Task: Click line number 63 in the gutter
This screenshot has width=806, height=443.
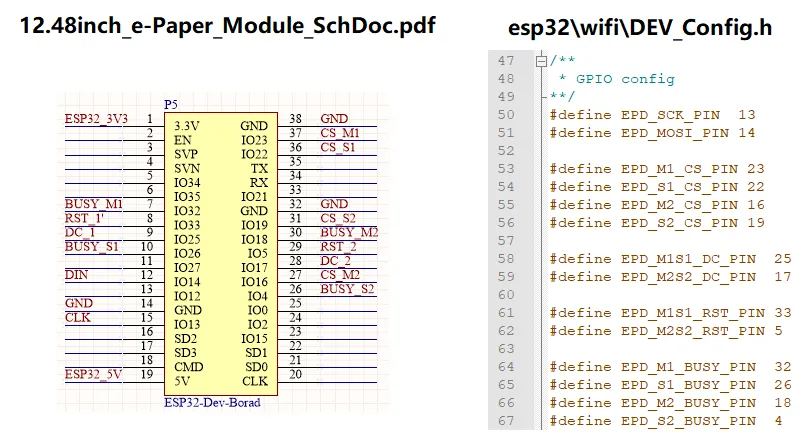Action: 506,349
